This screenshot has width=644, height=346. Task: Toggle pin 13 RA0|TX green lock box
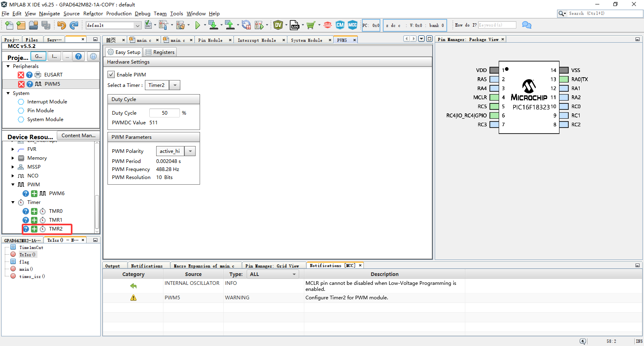564,79
